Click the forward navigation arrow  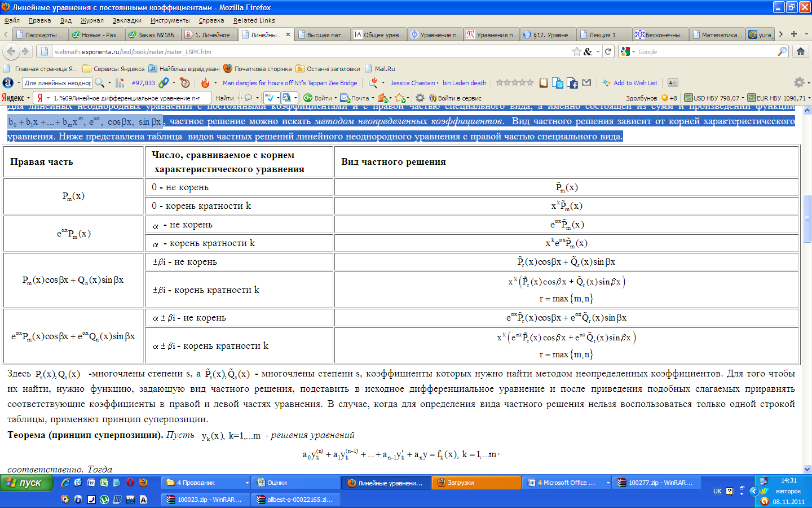pos(25,51)
